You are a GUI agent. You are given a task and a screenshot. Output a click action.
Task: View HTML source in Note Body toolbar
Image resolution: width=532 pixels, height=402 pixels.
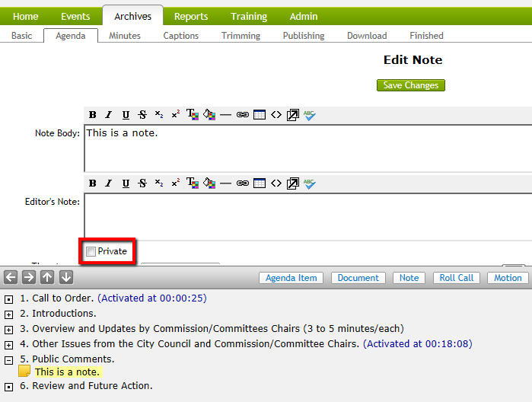pyautogui.click(x=276, y=115)
